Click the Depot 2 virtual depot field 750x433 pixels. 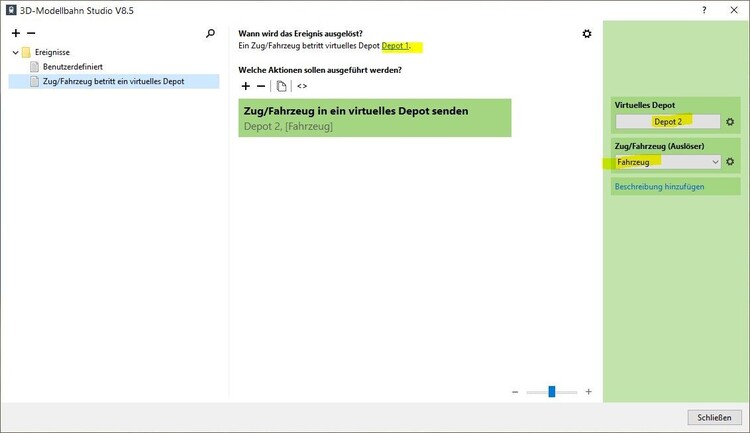(x=668, y=122)
